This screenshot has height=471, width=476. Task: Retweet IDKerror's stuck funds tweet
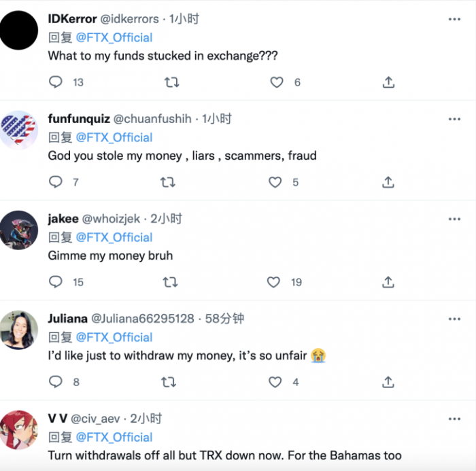172,82
